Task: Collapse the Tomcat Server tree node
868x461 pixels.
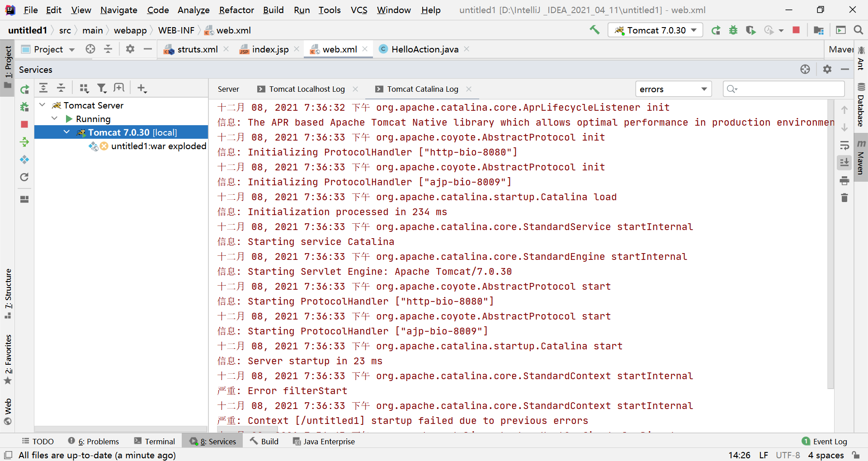Action: point(42,105)
